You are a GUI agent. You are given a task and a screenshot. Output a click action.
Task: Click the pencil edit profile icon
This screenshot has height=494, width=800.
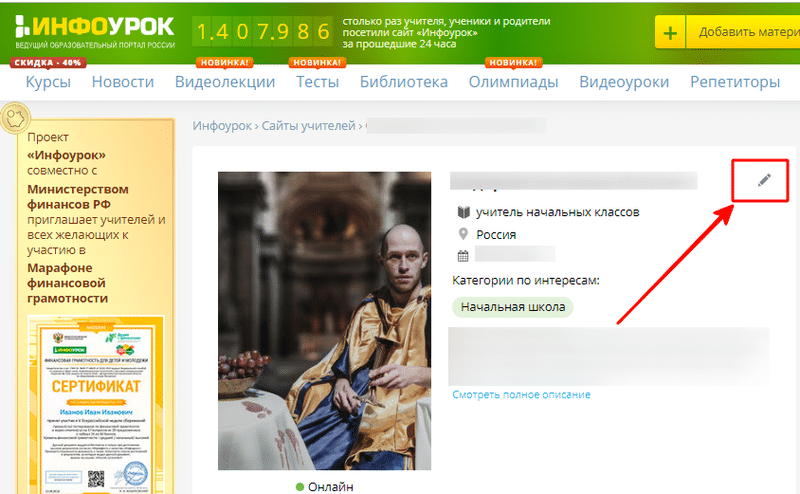764,180
